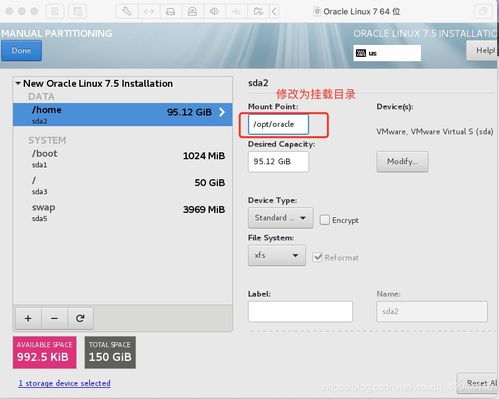Click the plus icon to add mount point

point(28,318)
